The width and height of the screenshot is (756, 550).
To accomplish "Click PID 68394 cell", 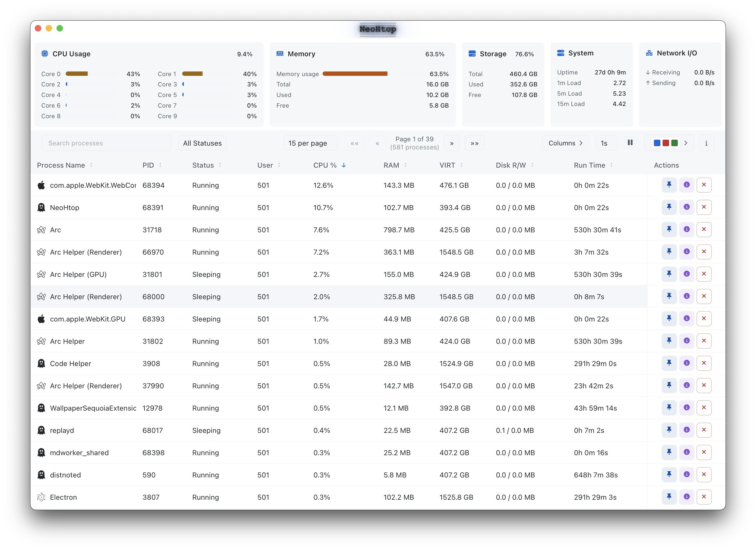I will point(153,185).
